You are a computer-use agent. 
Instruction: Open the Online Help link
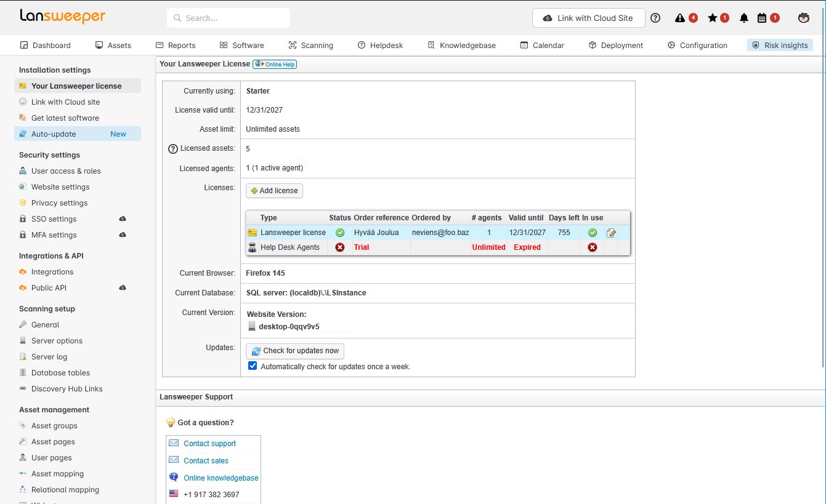[275, 64]
